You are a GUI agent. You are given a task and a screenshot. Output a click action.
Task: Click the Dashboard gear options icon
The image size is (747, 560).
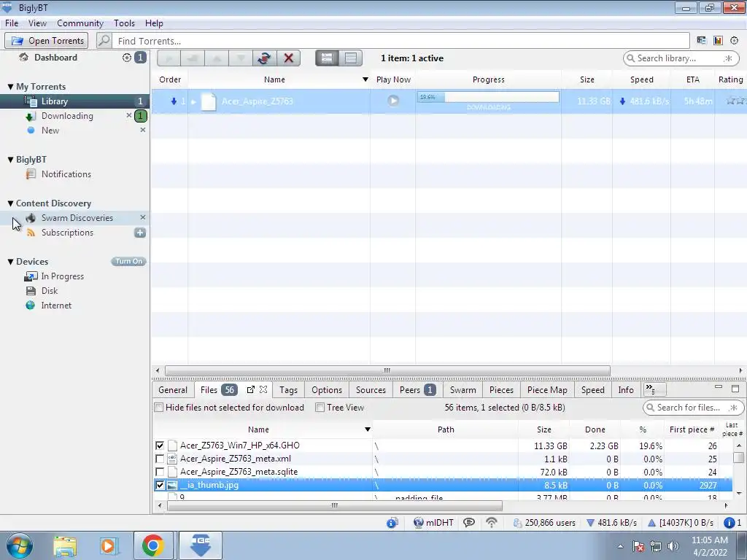tap(126, 58)
